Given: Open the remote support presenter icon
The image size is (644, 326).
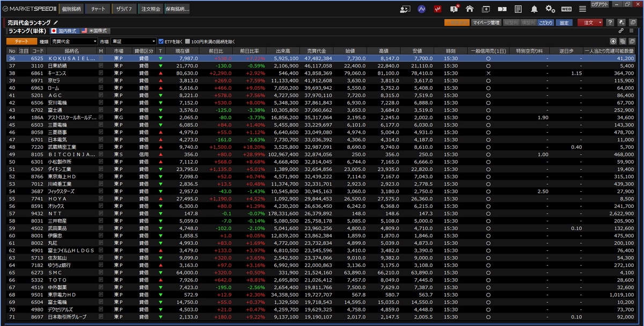Looking at the screenshot, I should coord(406,9).
